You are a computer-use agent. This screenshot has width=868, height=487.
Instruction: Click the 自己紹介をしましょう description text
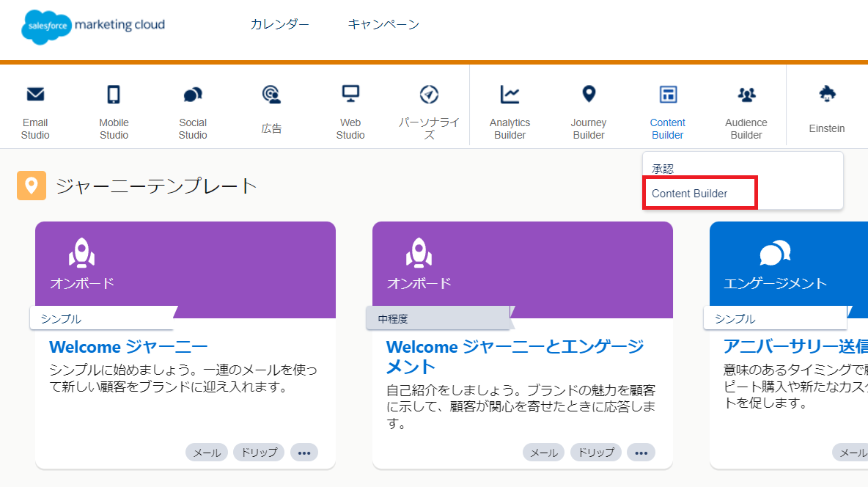pyautogui.click(x=521, y=407)
